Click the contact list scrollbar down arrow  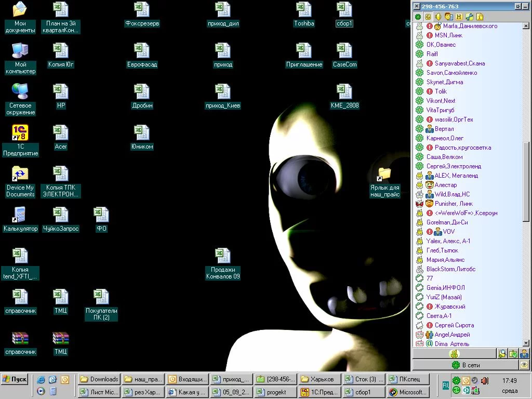tap(526, 343)
